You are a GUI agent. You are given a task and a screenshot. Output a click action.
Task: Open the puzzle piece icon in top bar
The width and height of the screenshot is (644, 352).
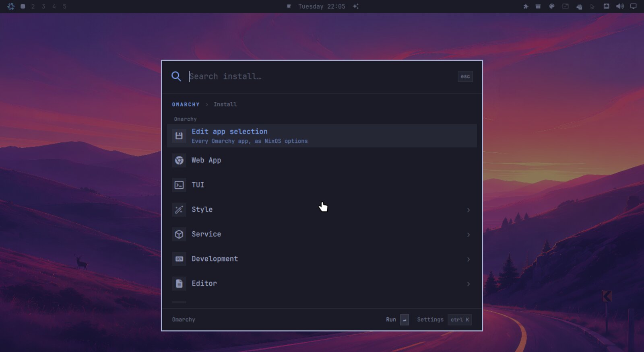[526, 6]
